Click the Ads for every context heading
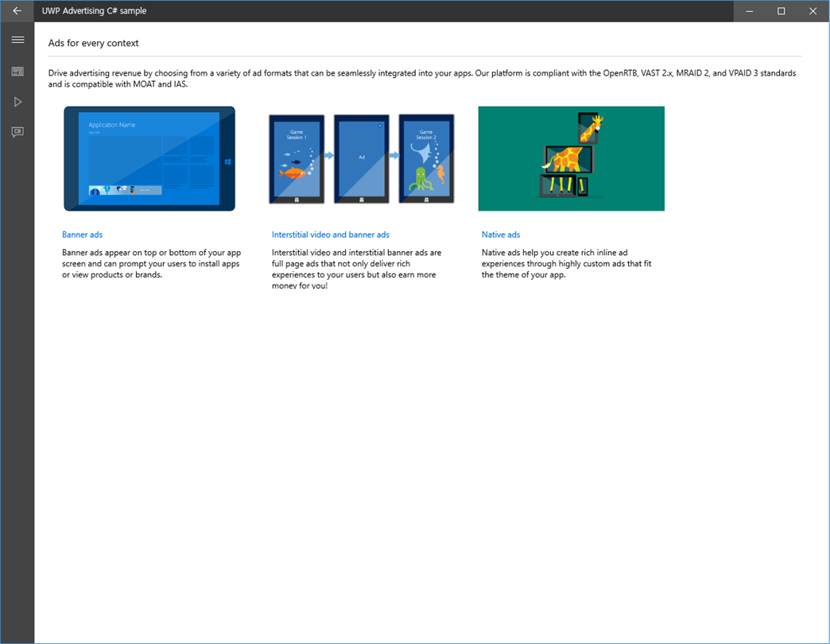830x644 pixels. click(x=93, y=43)
